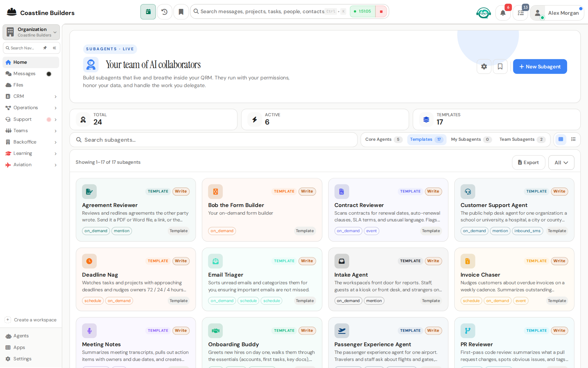Stop the running timer with red button

(x=381, y=12)
